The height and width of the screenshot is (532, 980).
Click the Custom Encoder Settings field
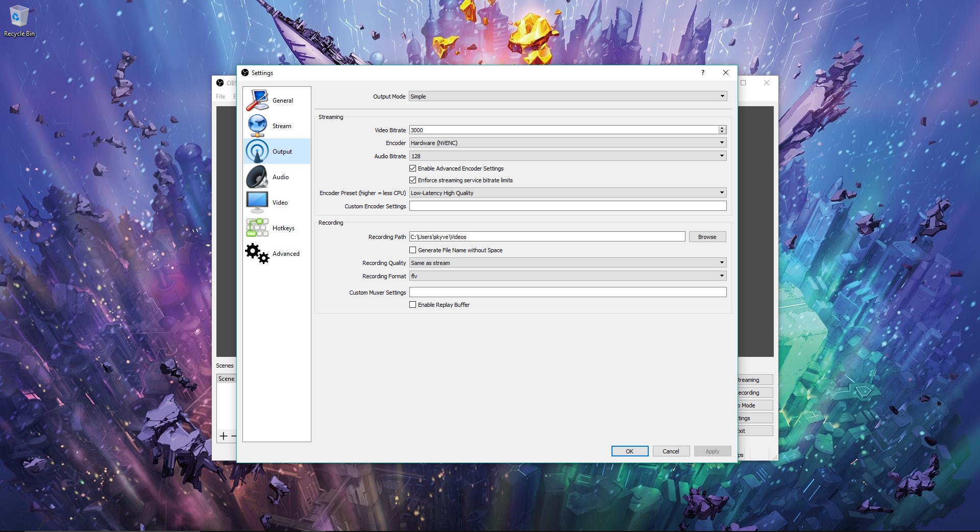point(568,206)
